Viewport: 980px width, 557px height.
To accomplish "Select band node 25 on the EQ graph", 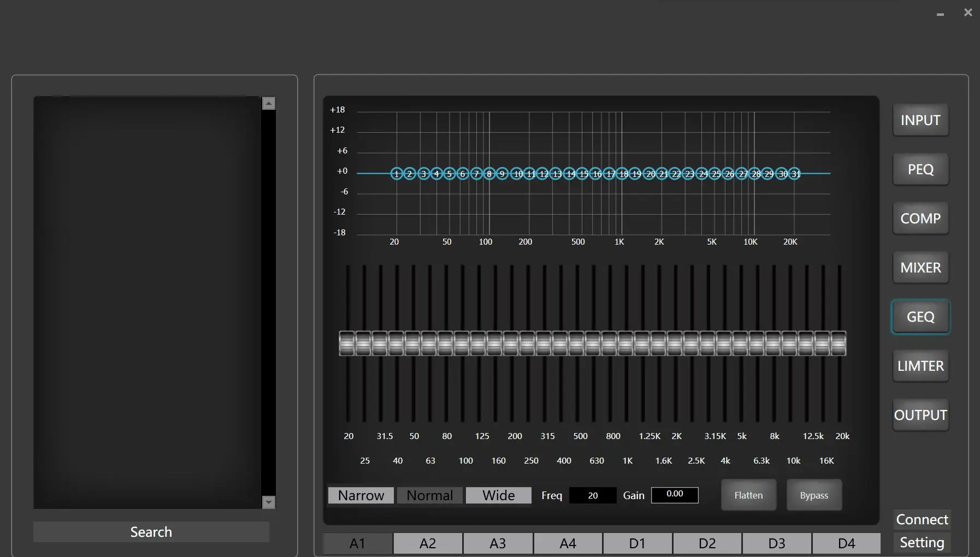I will click(716, 174).
